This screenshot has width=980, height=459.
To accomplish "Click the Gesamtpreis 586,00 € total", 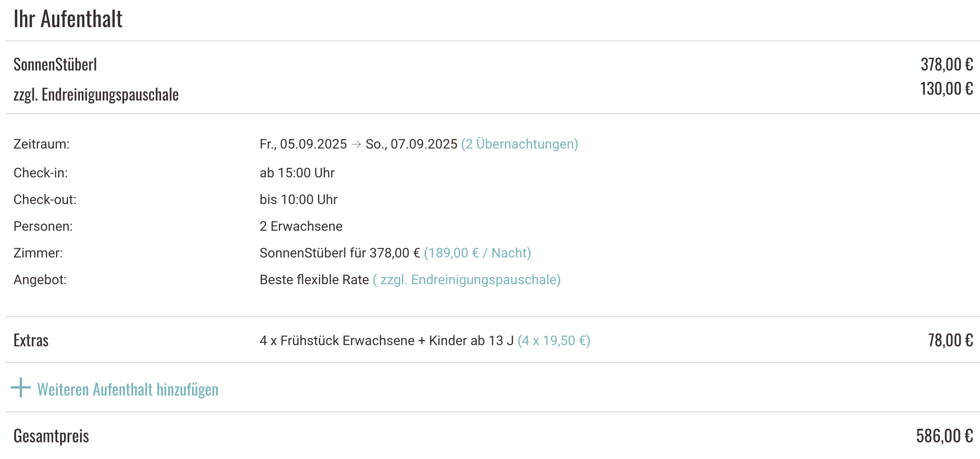I will coord(945,436).
